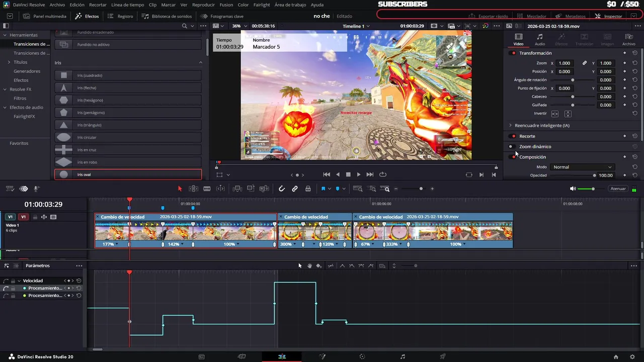Collapse Efectos de audio section

click(x=5, y=108)
